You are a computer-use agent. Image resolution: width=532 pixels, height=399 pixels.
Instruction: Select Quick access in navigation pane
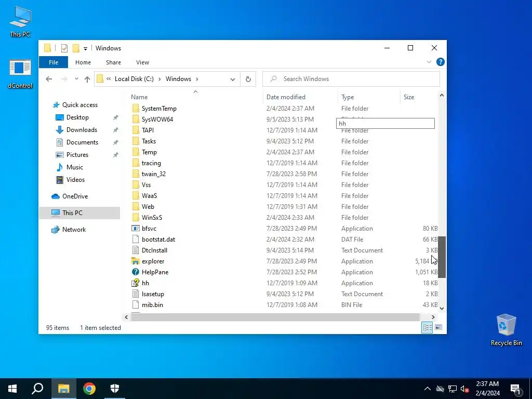tap(79, 105)
